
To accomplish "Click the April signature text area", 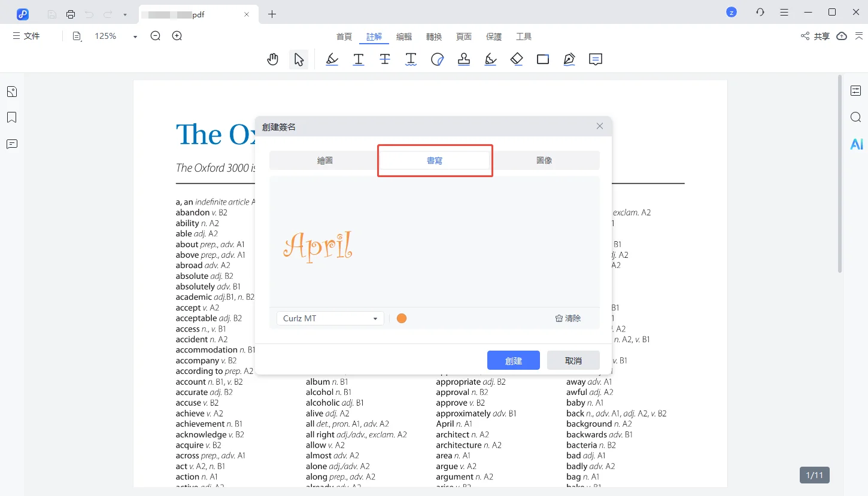I will 317,247.
